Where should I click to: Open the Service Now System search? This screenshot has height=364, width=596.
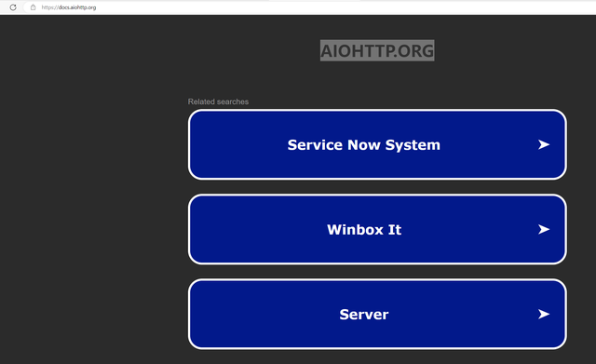click(377, 145)
